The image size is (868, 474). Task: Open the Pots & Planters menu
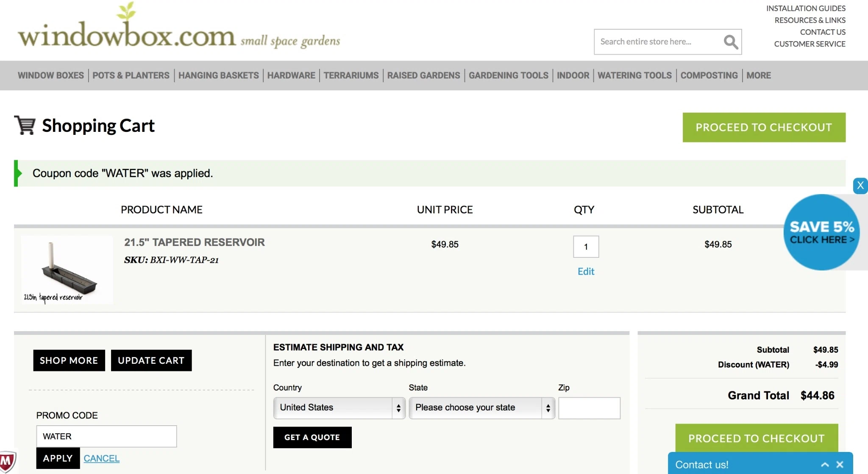pos(131,75)
